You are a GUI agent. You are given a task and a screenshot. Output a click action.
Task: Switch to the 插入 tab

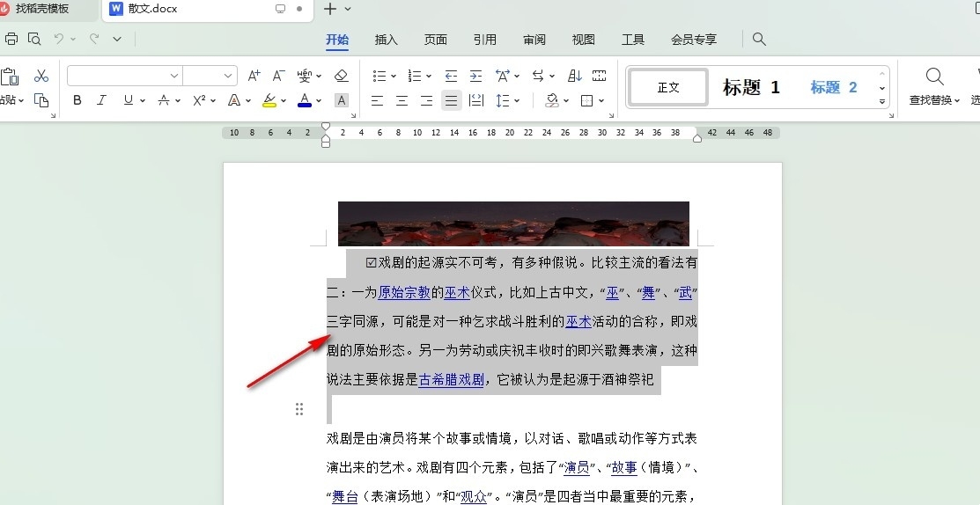pyautogui.click(x=387, y=40)
